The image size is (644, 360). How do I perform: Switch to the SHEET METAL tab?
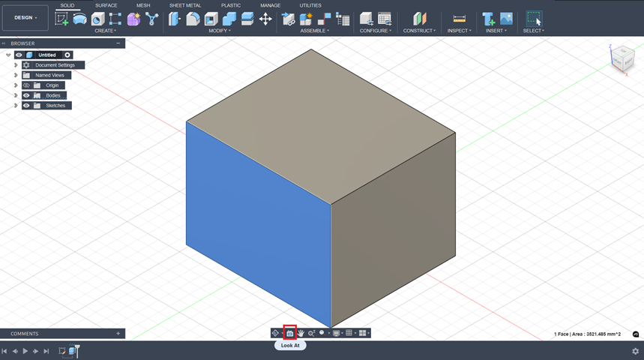pyautogui.click(x=185, y=5)
